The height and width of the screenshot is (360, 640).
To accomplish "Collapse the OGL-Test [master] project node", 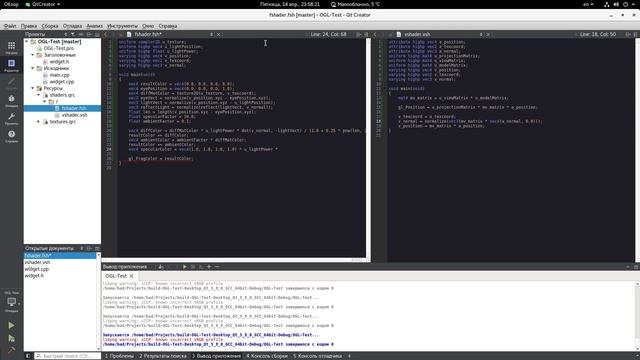I will pyautogui.click(x=27, y=42).
